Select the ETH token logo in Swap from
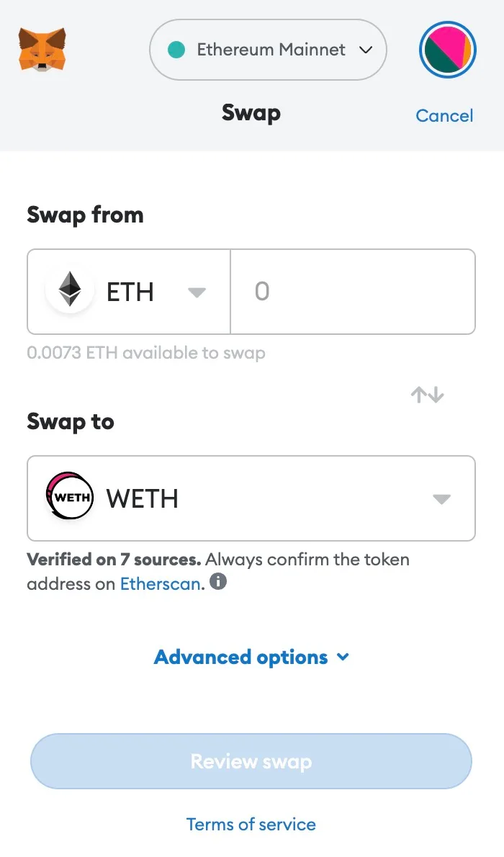Image resolution: width=504 pixels, height=857 pixels. point(69,291)
